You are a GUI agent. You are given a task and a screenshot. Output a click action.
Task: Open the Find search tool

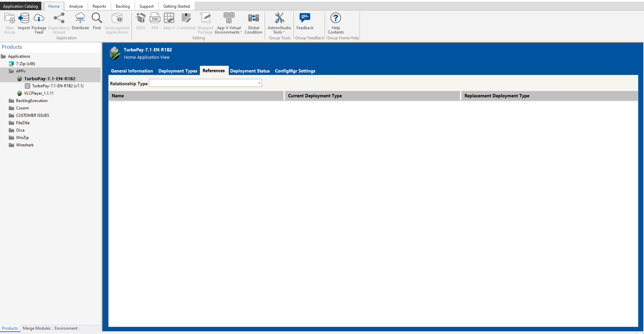tap(97, 18)
